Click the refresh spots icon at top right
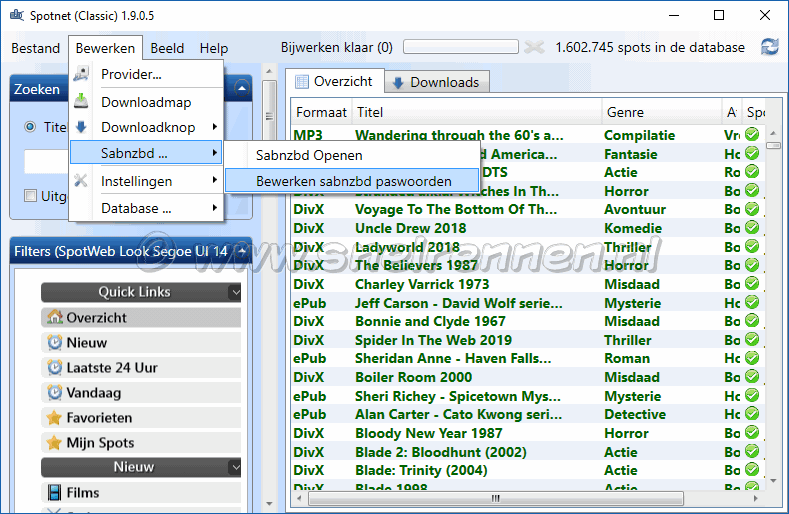The width and height of the screenshot is (789, 514). (x=770, y=47)
